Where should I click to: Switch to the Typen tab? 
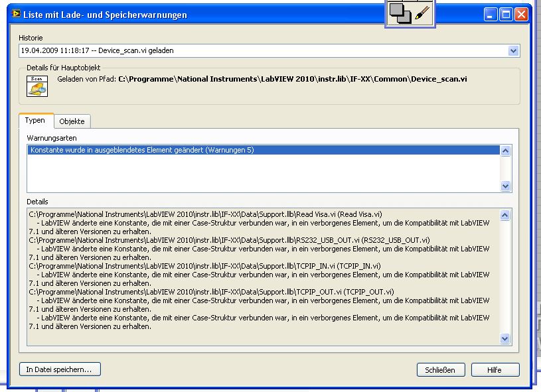[35, 120]
